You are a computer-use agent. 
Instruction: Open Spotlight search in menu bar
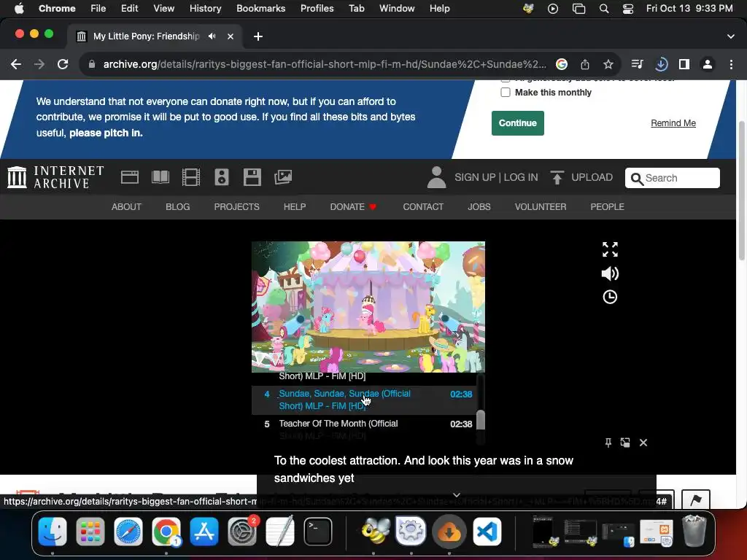point(603,8)
